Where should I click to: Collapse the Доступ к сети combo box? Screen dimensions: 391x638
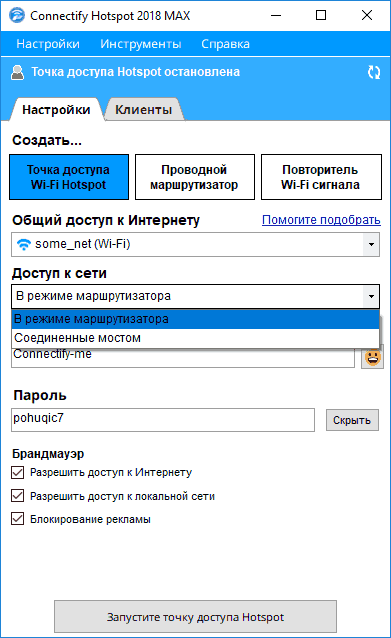pos(195,296)
